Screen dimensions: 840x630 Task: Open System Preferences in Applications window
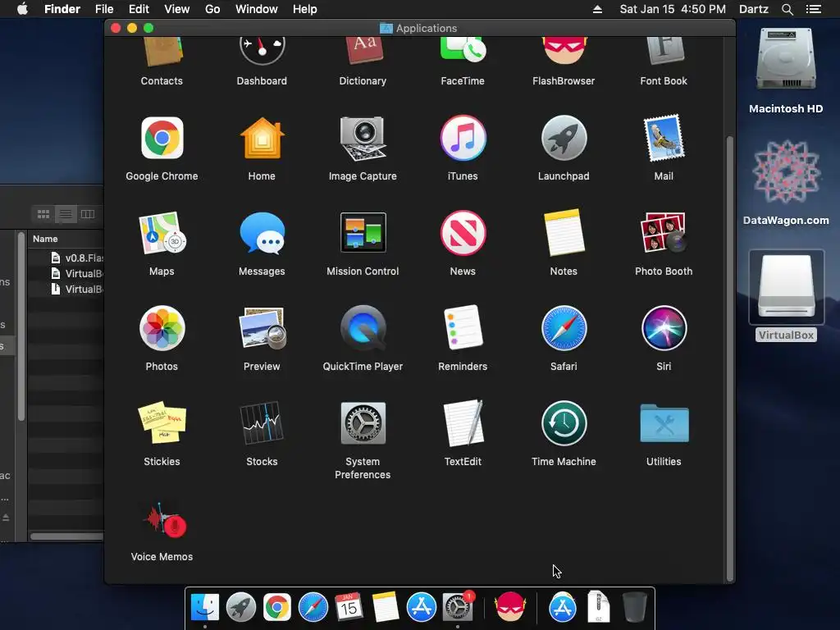pyautogui.click(x=363, y=423)
